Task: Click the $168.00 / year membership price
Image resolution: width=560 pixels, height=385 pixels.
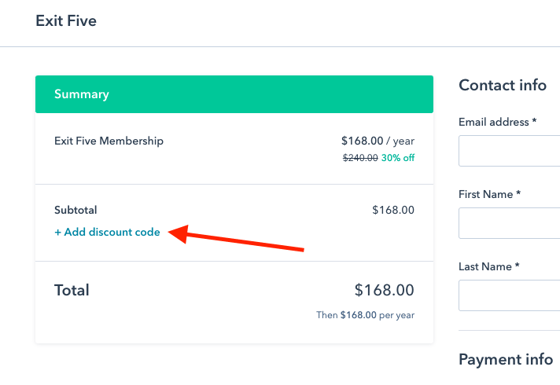Action: [378, 141]
